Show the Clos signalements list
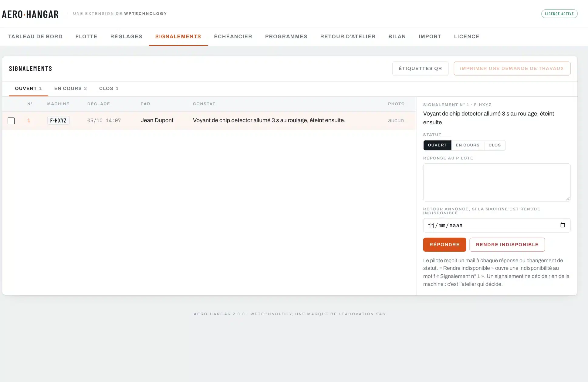588x382 pixels. click(109, 89)
